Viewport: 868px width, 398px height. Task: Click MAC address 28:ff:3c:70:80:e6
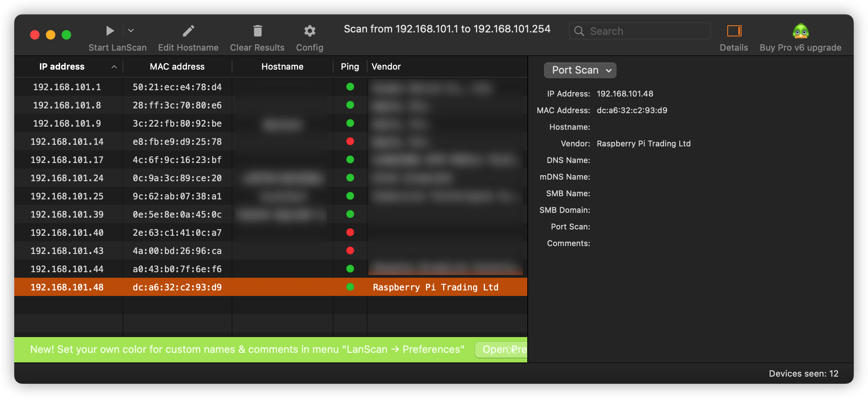click(x=177, y=105)
